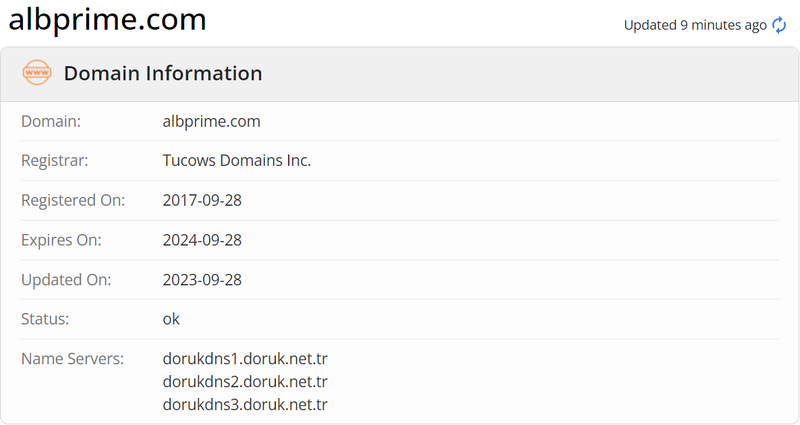Click the Expires On label
The width and height of the screenshot is (800, 425).
click(61, 240)
